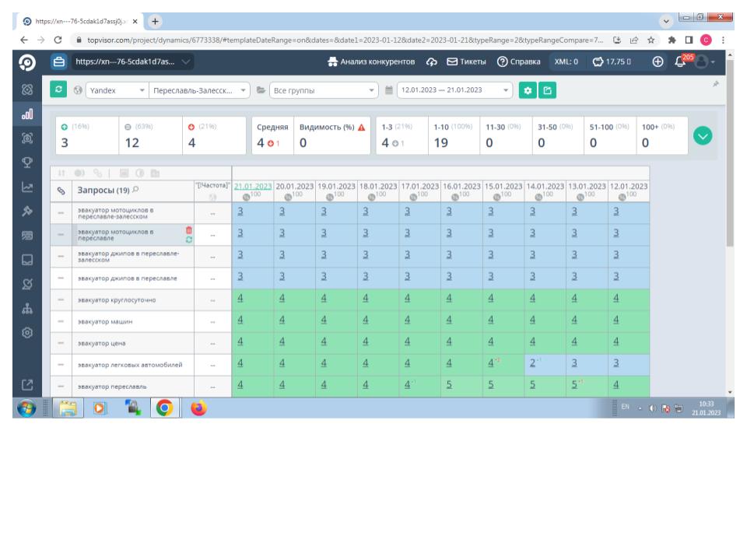Click the pin icon at top right of panel

tap(716, 84)
